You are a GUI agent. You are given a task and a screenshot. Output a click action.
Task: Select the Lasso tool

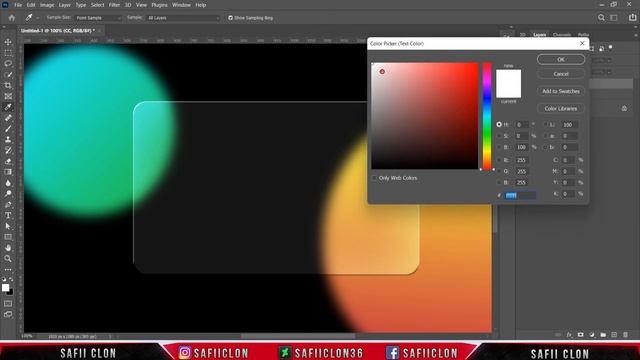[x=8, y=64]
